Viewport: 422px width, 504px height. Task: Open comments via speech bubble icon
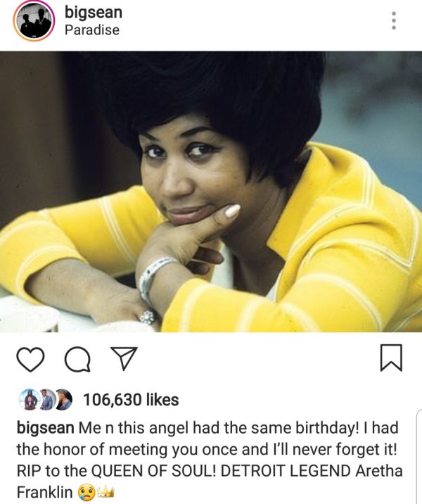pyautogui.click(x=77, y=360)
